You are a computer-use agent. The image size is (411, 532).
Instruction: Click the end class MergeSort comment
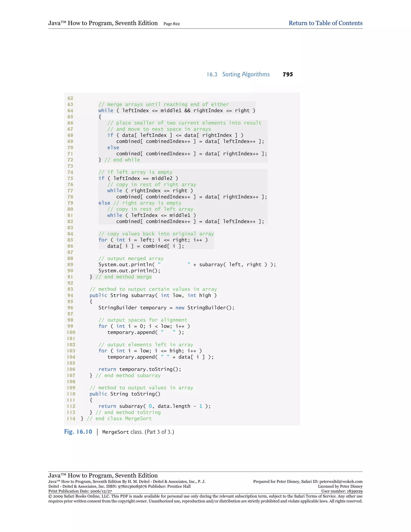tap(119, 419)
